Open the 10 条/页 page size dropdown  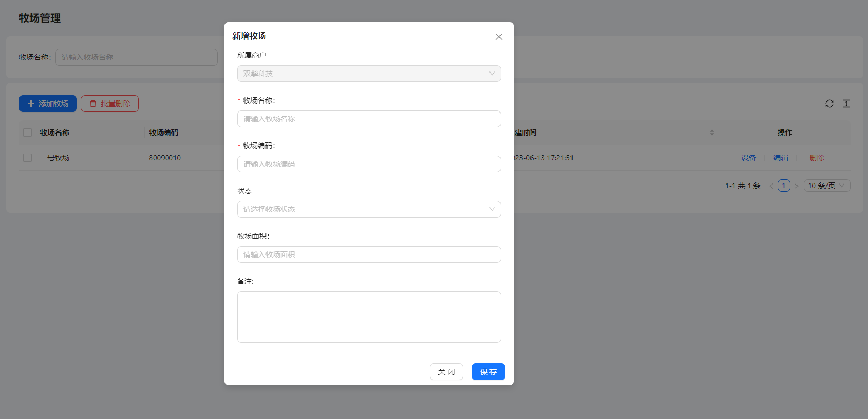pos(827,186)
